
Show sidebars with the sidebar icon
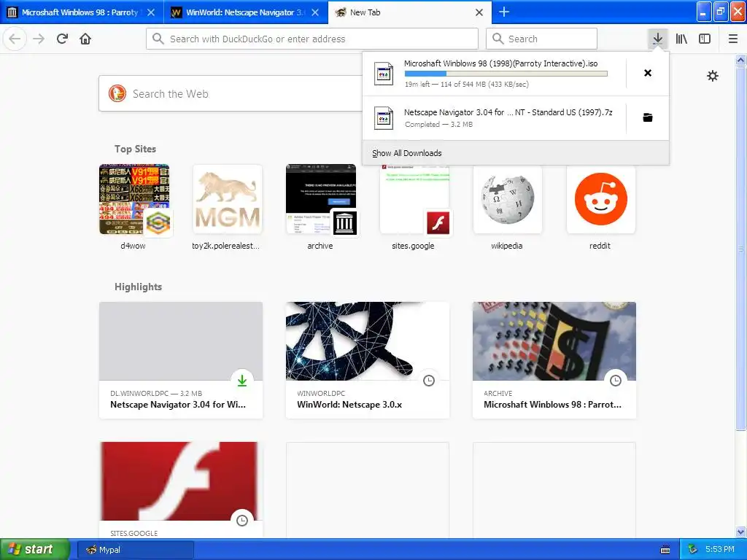(x=705, y=39)
